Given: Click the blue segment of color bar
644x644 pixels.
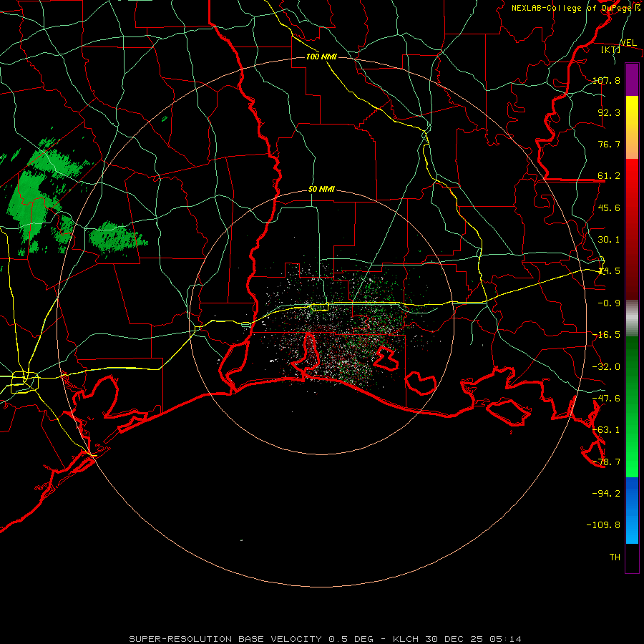Looking at the screenshot, I should (632, 510).
